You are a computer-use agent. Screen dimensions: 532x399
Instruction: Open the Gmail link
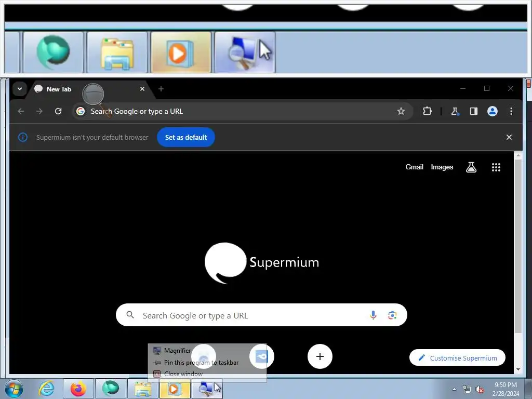(414, 167)
